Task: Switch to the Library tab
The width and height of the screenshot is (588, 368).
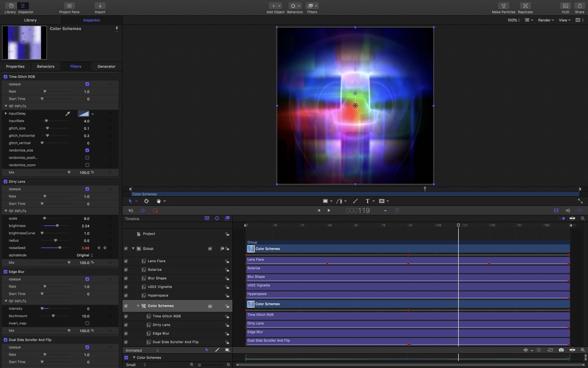Action: [x=30, y=20]
